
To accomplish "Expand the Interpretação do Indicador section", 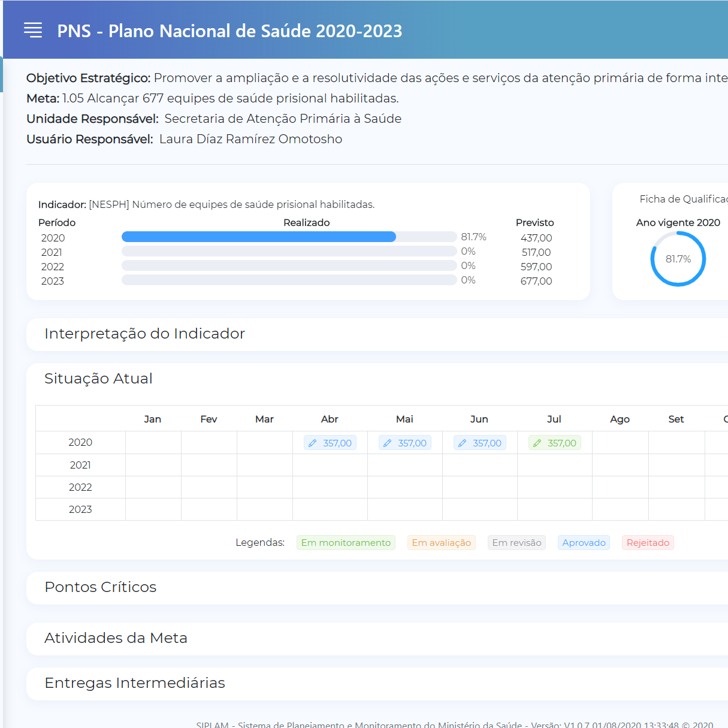I will (x=144, y=334).
